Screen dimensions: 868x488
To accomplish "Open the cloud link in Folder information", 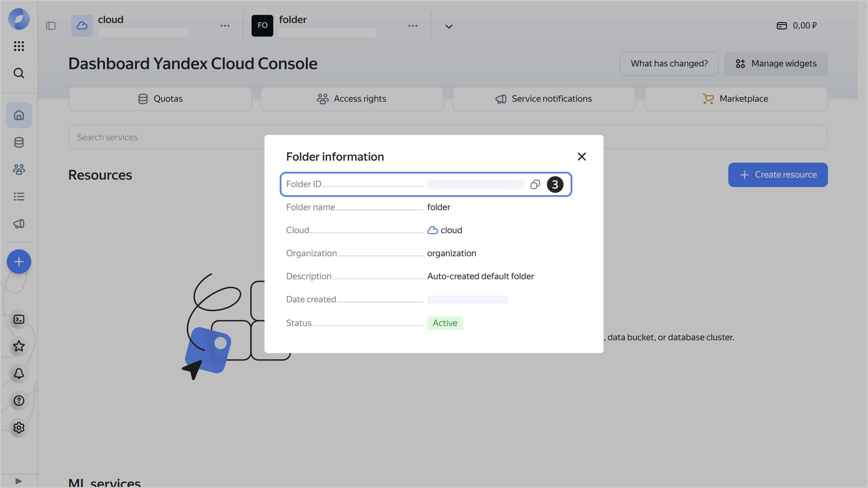I will point(451,230).
